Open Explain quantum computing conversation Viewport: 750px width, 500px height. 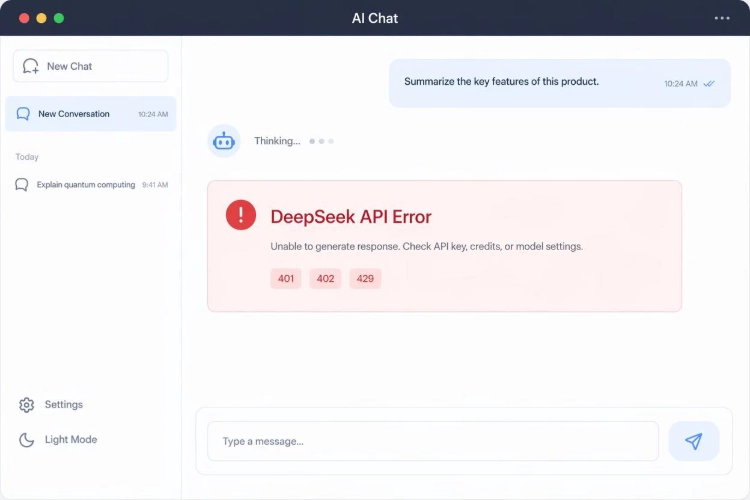coord(91,185)
